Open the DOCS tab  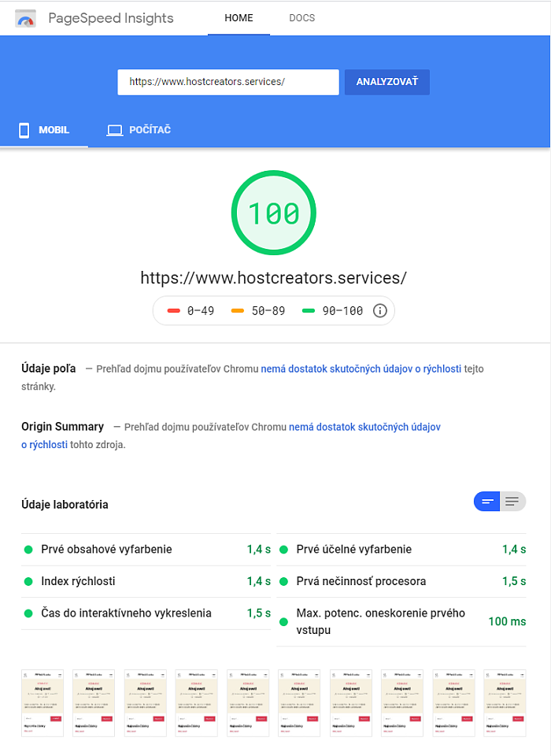(301, 18)
